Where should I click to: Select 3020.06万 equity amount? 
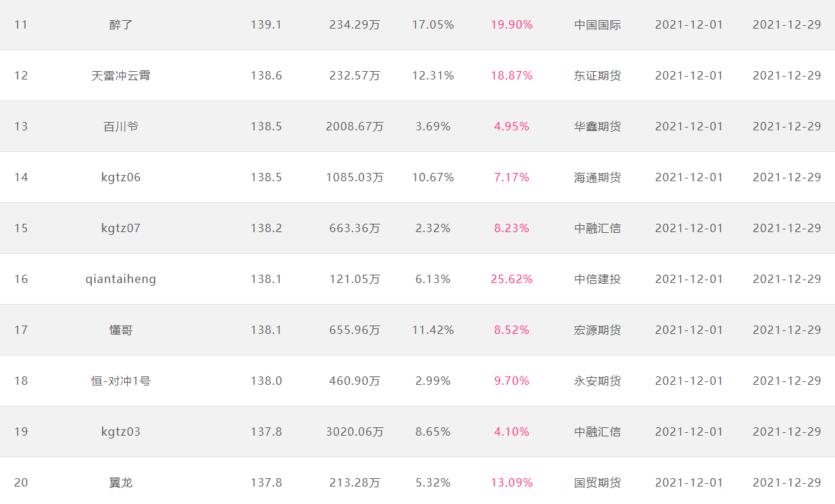354,432
